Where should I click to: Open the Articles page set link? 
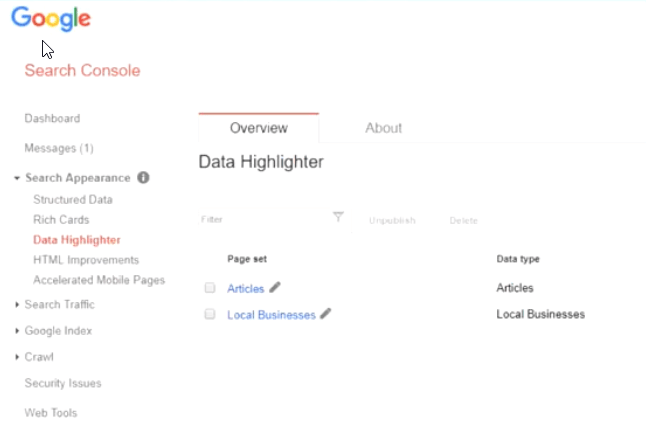(x=246, y=288)
